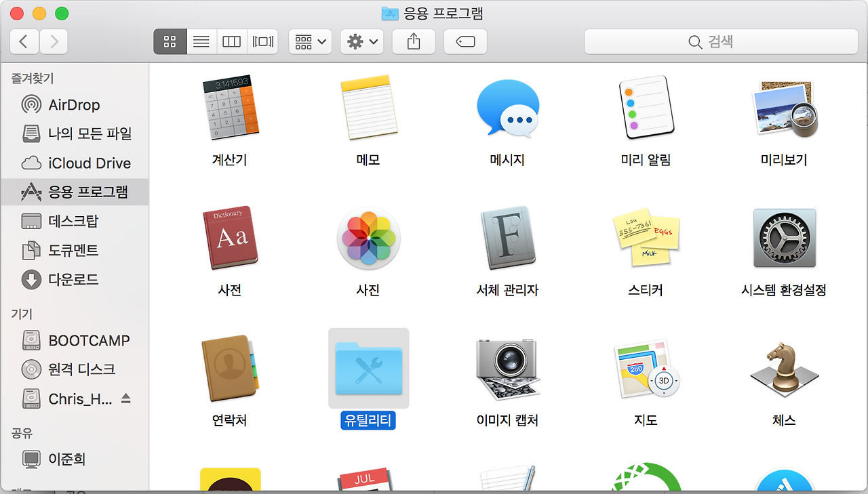Switch to list view mode
The height and width of the screenshot is (494, 868).
[201, 41]
